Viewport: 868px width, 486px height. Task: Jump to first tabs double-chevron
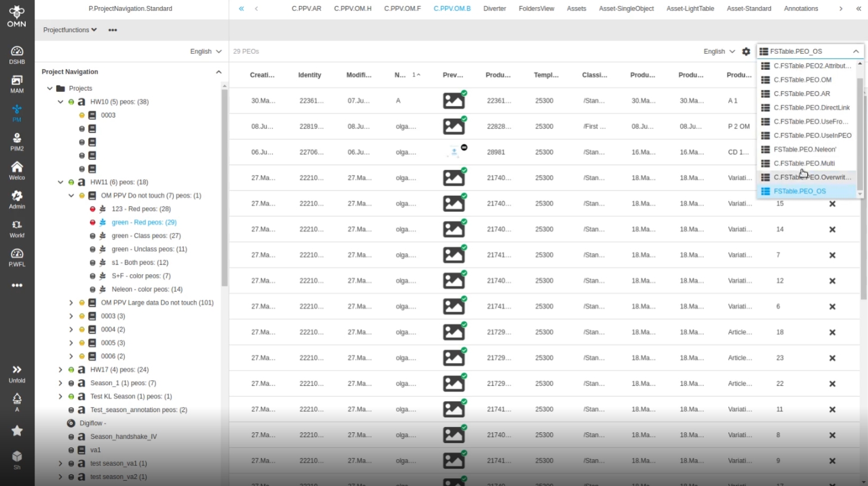(x=241, y=8)
